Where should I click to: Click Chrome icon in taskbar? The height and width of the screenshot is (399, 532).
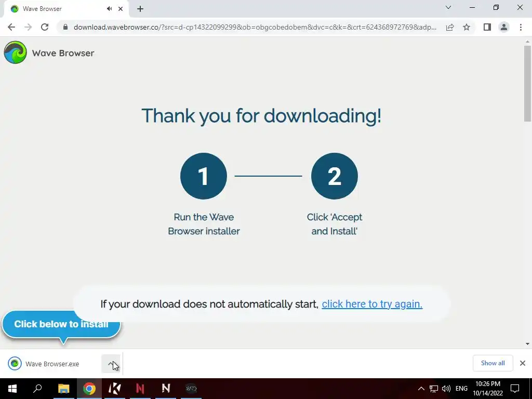tap(89, 389)
